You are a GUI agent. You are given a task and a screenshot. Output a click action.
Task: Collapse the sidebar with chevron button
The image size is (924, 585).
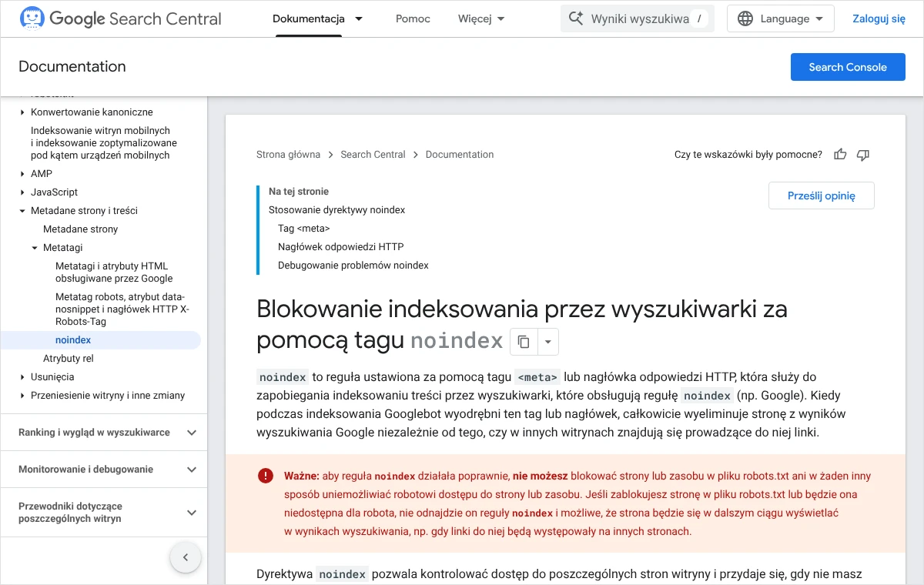pyautogui.click(x=186, y=557)
